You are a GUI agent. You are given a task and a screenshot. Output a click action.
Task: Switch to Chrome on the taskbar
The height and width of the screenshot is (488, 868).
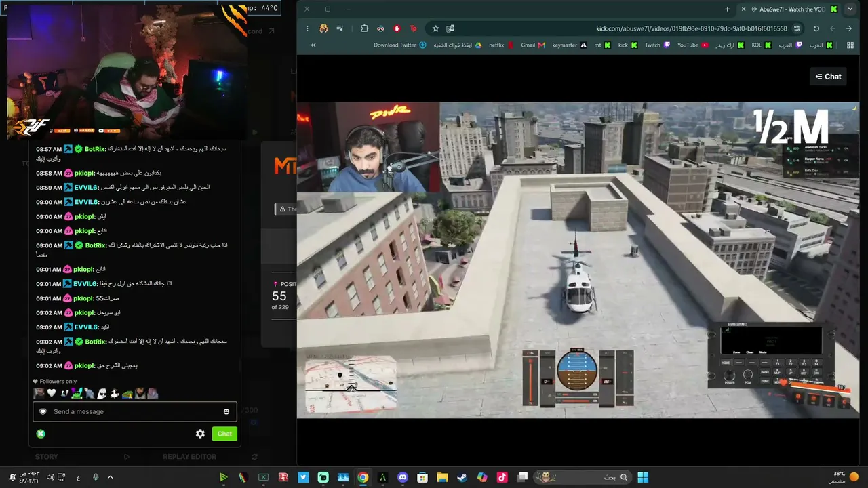(363, 477)
